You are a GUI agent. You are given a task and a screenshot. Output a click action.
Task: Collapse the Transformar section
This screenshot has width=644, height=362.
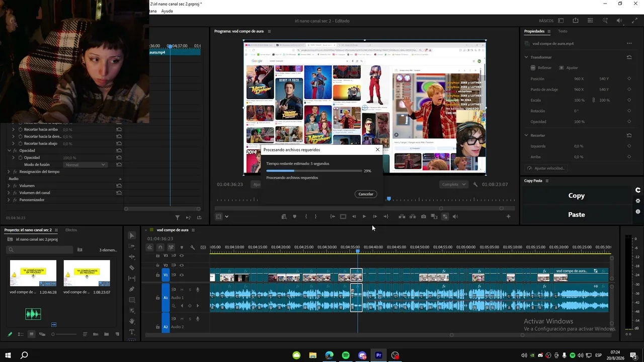click(x=526, y=57)
